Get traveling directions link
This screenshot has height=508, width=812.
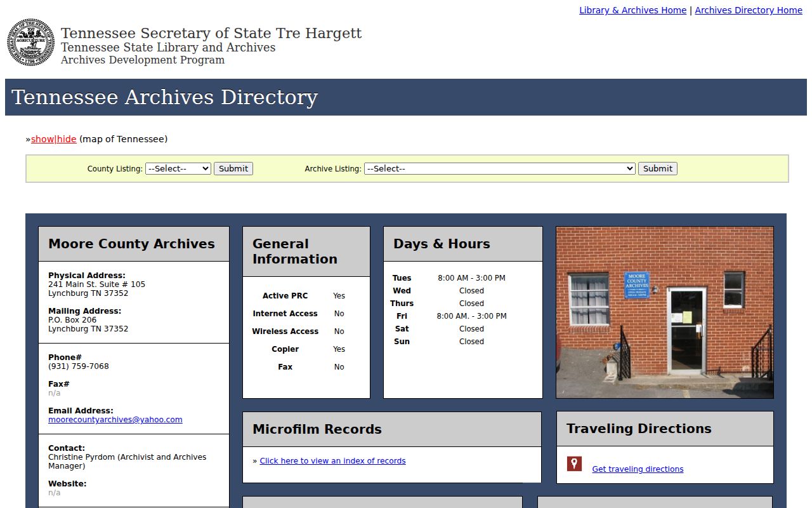[638, 469]
